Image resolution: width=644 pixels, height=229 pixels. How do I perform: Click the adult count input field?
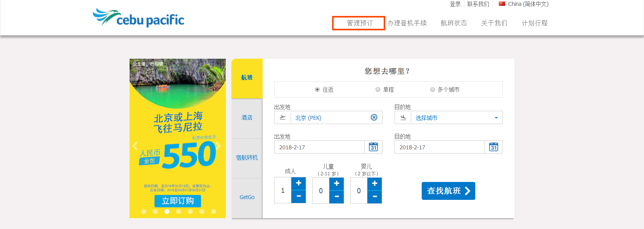tap(283, 191)
